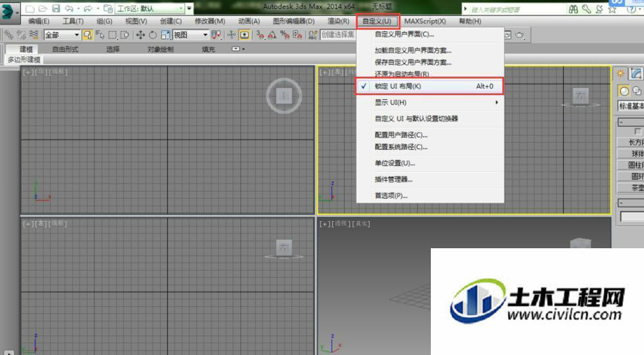Open the MAXScript(X) menu
This screenshot has height=355, width=644.
[x=425, y=21]
